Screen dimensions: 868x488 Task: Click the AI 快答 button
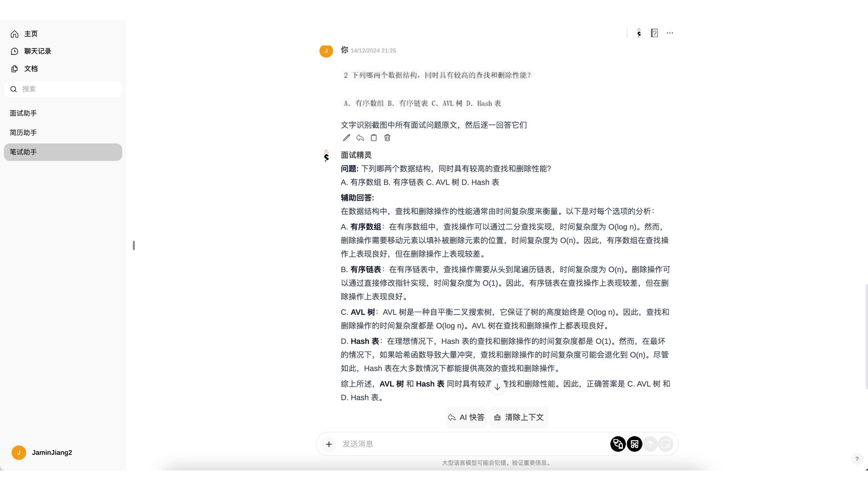coord(466,417)
